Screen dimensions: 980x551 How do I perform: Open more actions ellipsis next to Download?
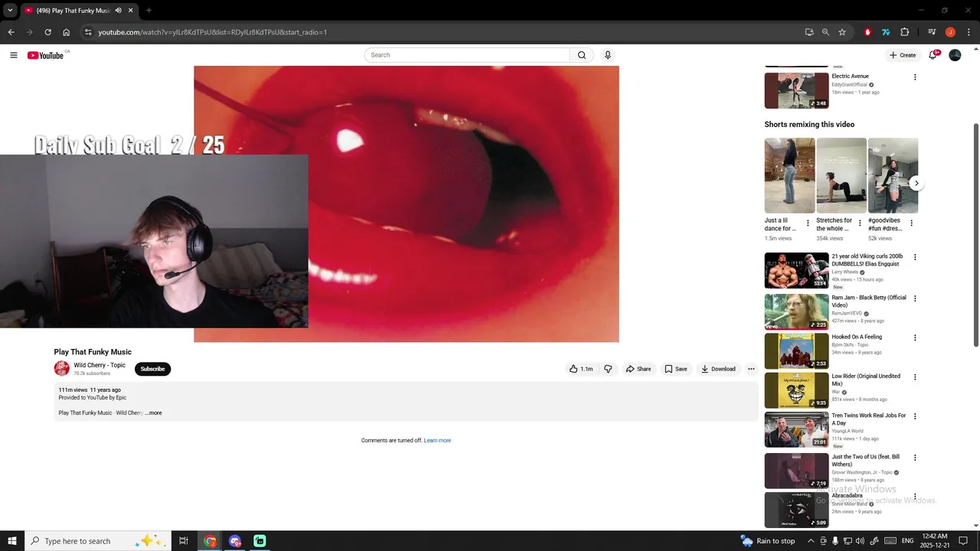pos(751,369)
